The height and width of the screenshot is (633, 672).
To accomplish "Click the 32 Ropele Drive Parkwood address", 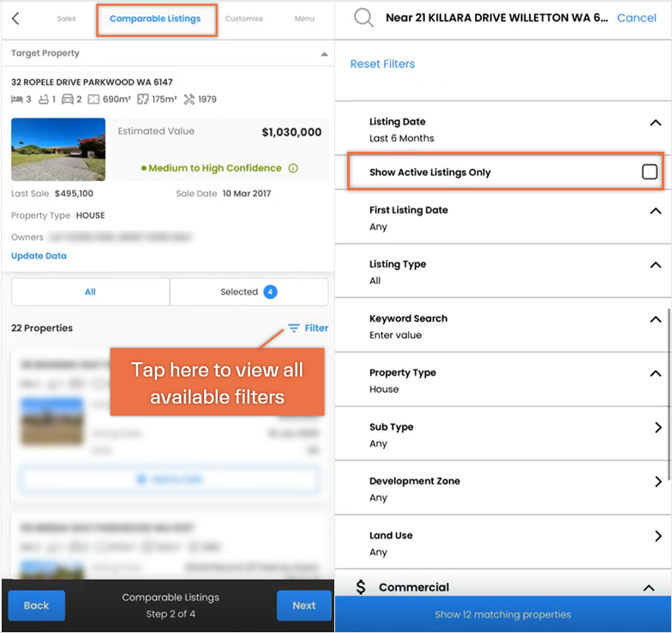I will tap(92, 82).
